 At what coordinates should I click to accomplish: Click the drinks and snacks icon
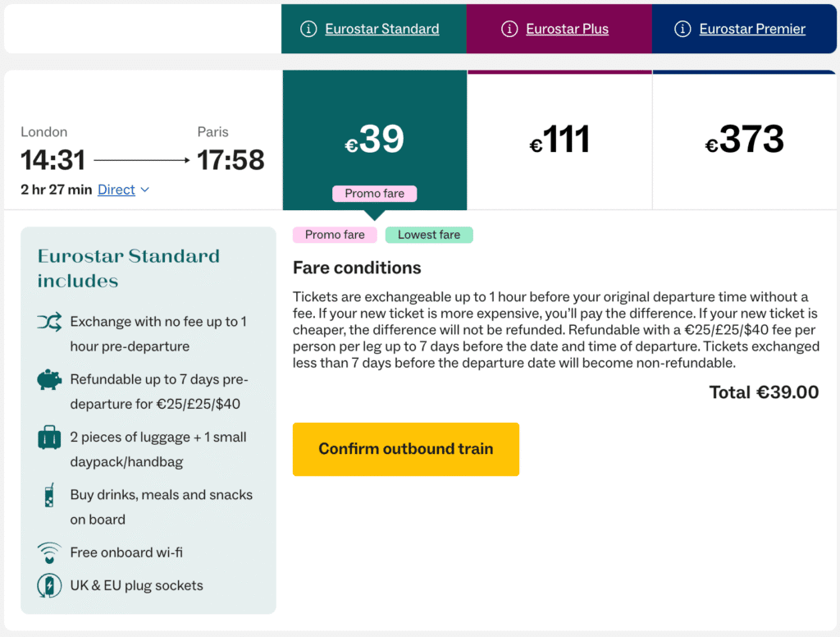(x=49, y=495)
